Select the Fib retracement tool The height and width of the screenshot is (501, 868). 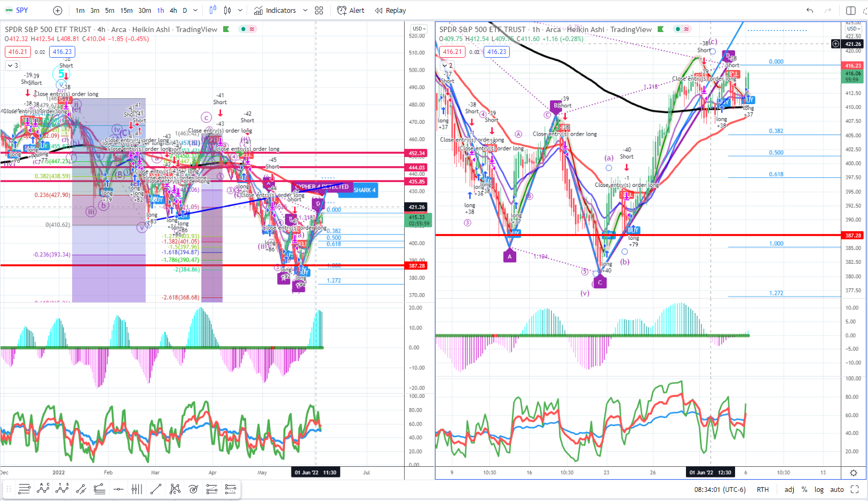[212, 489]
